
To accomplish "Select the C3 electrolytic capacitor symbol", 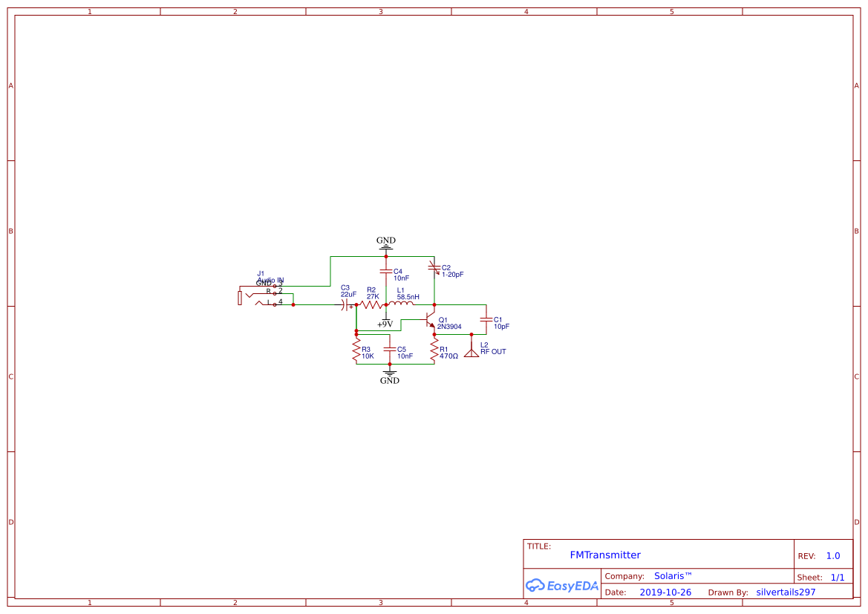I will pos(345,303).
